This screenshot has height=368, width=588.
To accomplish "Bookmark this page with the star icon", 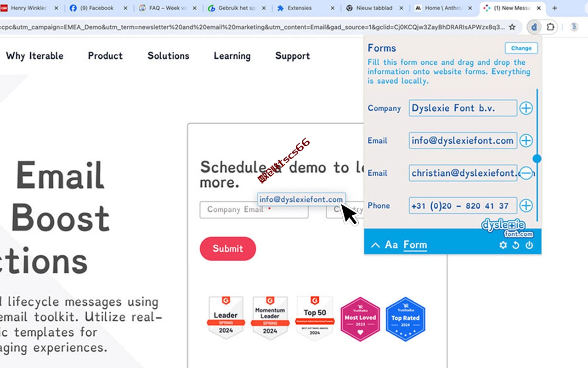I will pos(512,27).
